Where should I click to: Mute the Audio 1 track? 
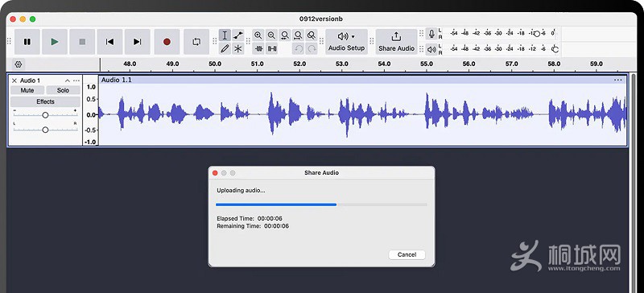27,90
